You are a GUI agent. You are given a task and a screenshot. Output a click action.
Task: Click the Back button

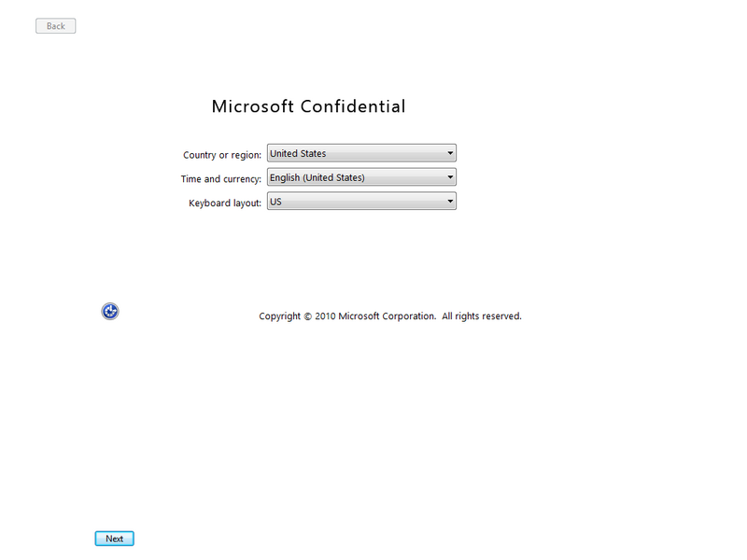coord(56,26)
